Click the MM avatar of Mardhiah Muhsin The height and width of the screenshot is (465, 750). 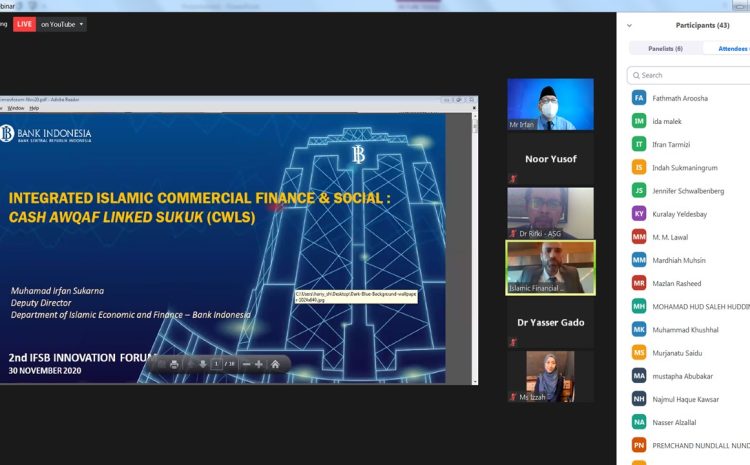pyautogui.click(x=639, y=260)
